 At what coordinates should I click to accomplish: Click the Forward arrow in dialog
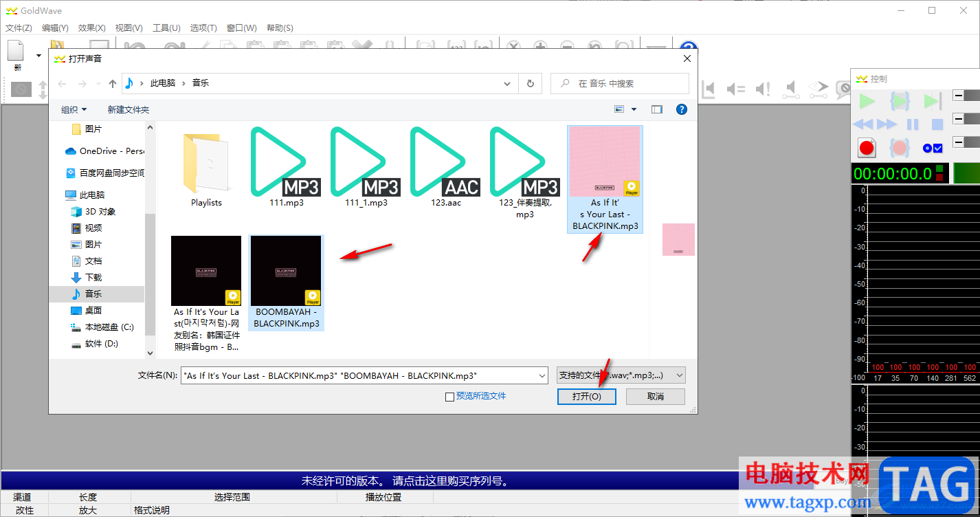[x=82, y=83]
